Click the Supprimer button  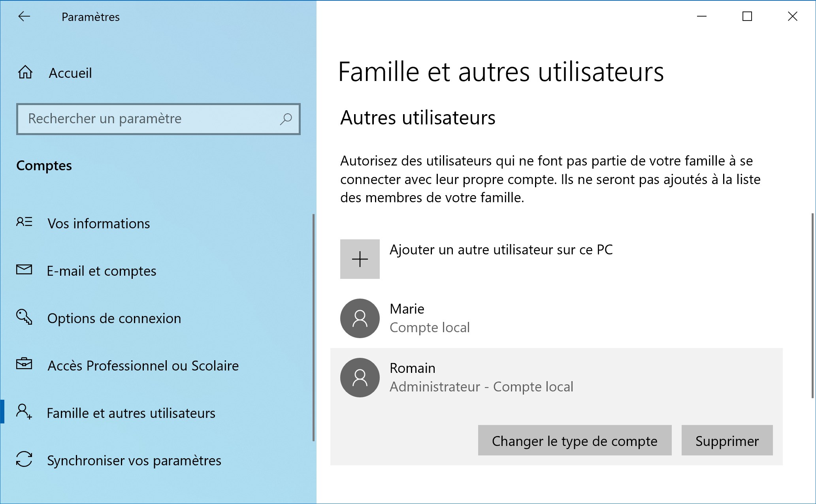click(x=727, y=440)
